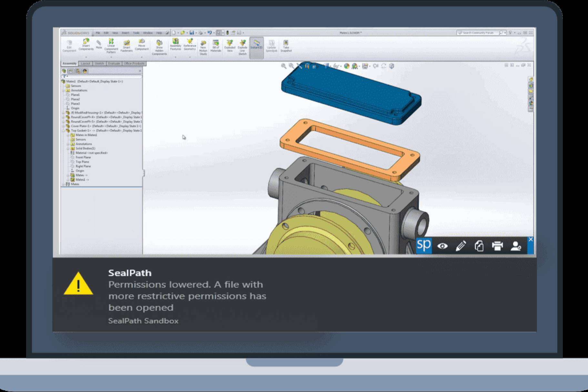Click the Save icon in quick toolbar

pyautogui.click(x=192, y=33)
